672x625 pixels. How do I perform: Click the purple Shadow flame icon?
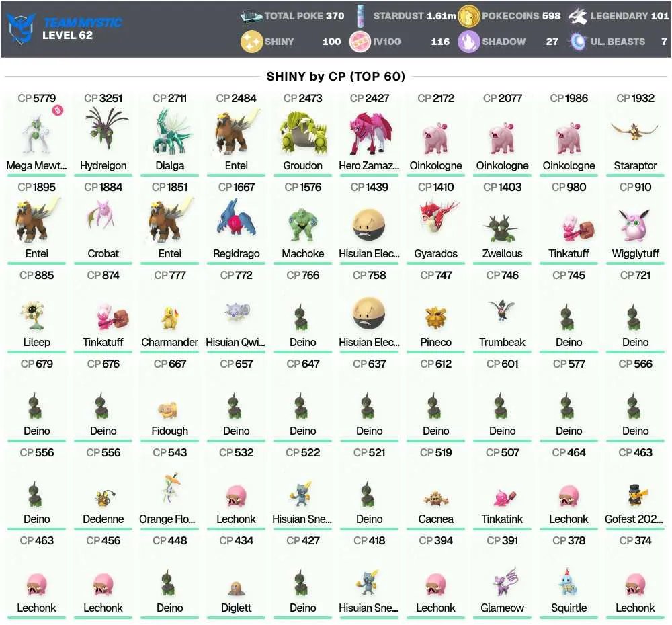[x=468, y=42]
